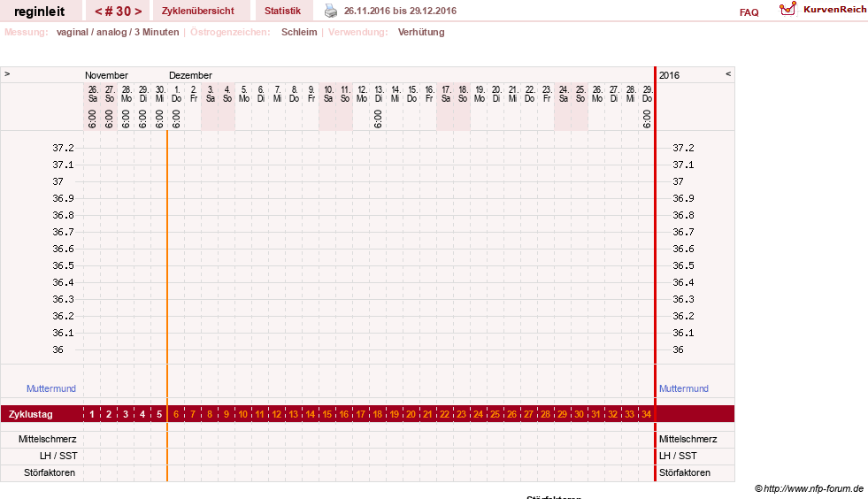The image size is (868, 499).
Task: Click the Schleim value text
Action: (299, 32)
